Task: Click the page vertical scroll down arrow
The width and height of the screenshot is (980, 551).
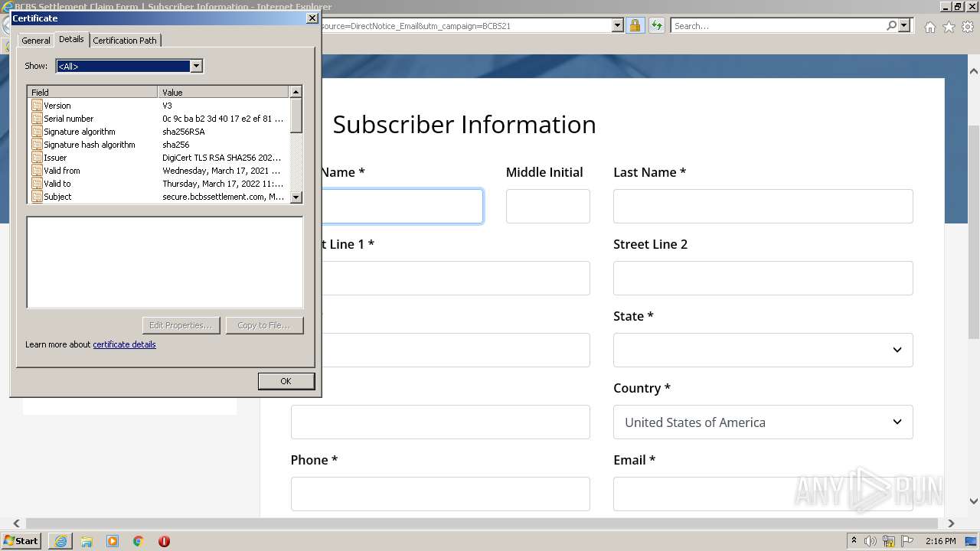Action: (974, 501)
